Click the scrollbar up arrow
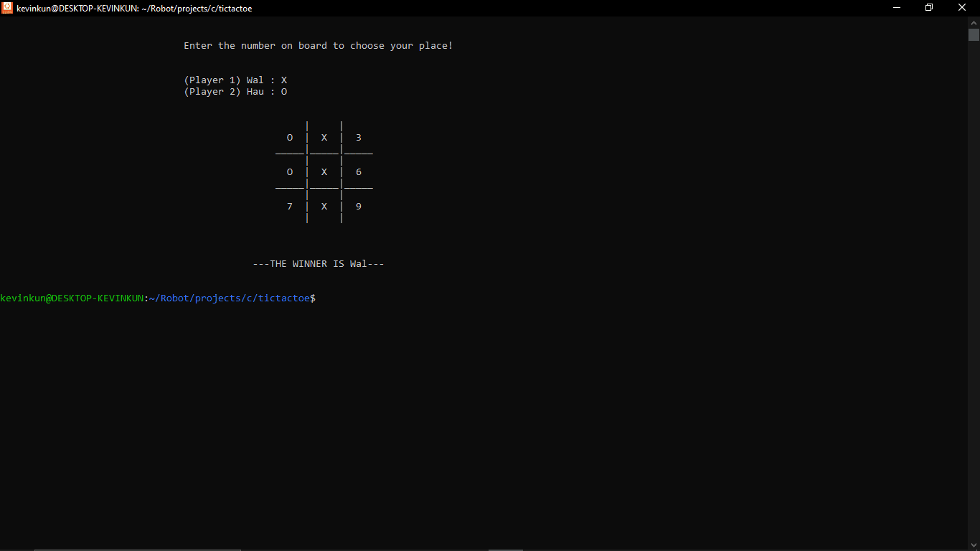Viewport: 980px width, 551px height. pos(974,23)
